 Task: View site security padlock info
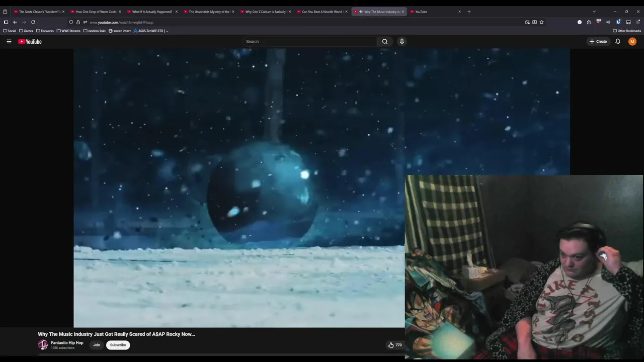[78, 22]
